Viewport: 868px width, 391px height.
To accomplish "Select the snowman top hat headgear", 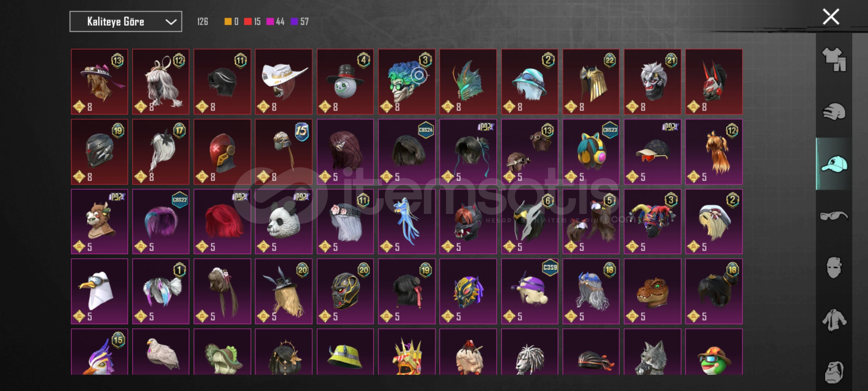I will pos(345,82).
